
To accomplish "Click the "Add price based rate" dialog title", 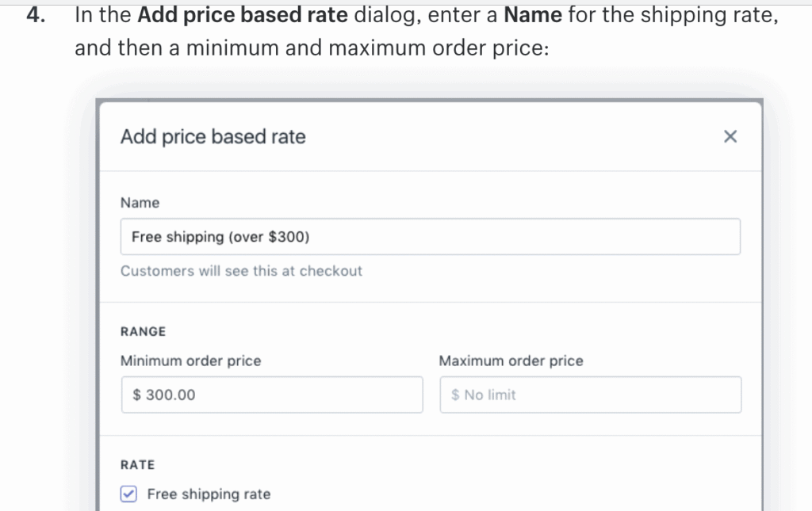I will click(213, 137).
